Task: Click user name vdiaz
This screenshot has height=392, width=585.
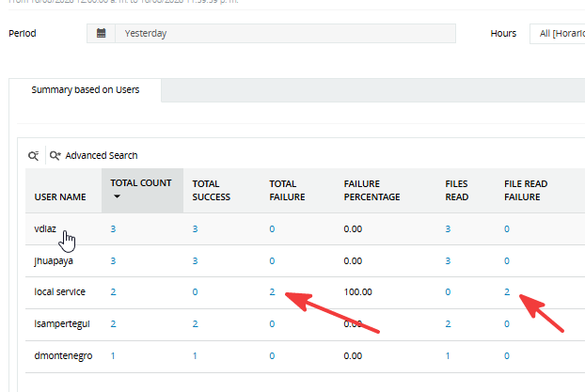Action: tap(45, 228)
